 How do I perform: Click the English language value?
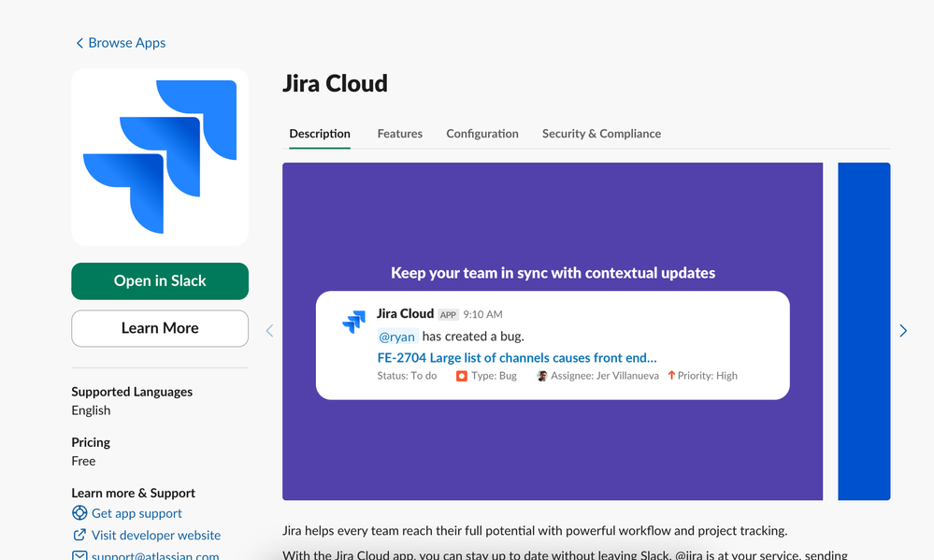coord(91,410)
